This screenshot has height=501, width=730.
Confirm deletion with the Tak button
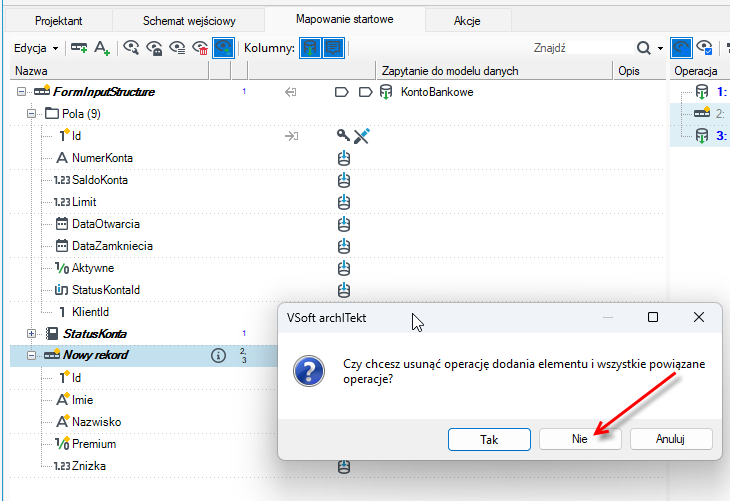(489, 440)
